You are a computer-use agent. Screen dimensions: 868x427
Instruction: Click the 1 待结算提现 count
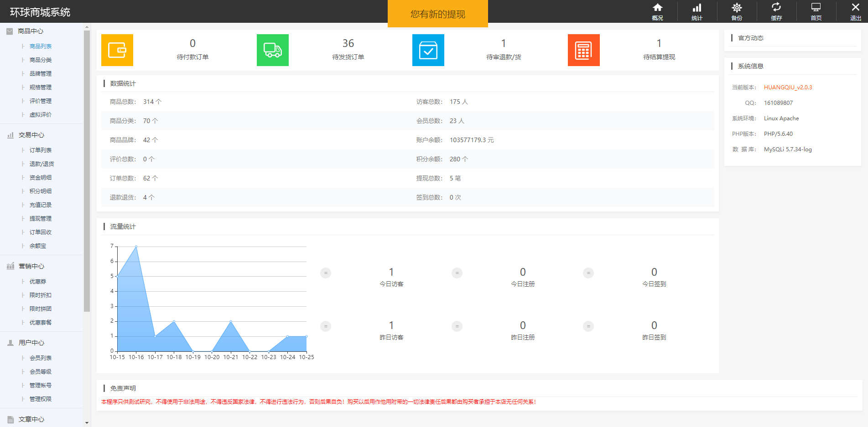click(x=659, y=43)
